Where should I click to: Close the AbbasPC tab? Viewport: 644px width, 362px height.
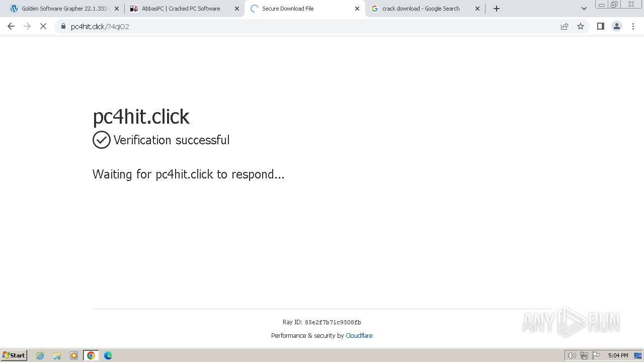coord(237,9)
